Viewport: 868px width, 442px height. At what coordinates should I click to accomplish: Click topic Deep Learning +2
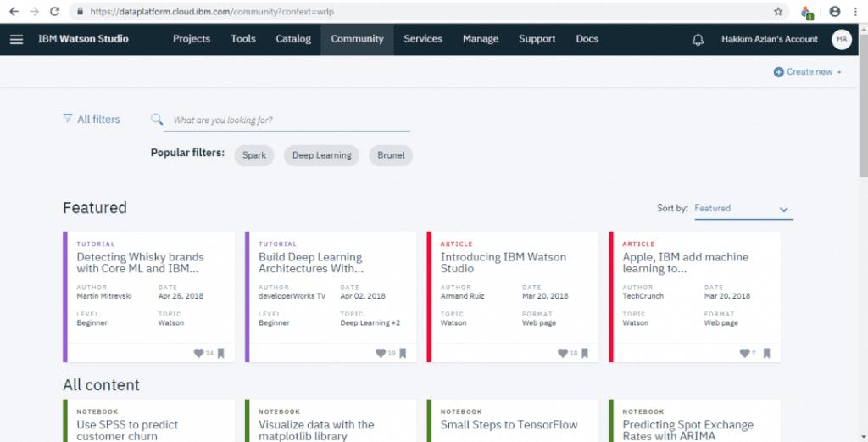pos(370,322)
